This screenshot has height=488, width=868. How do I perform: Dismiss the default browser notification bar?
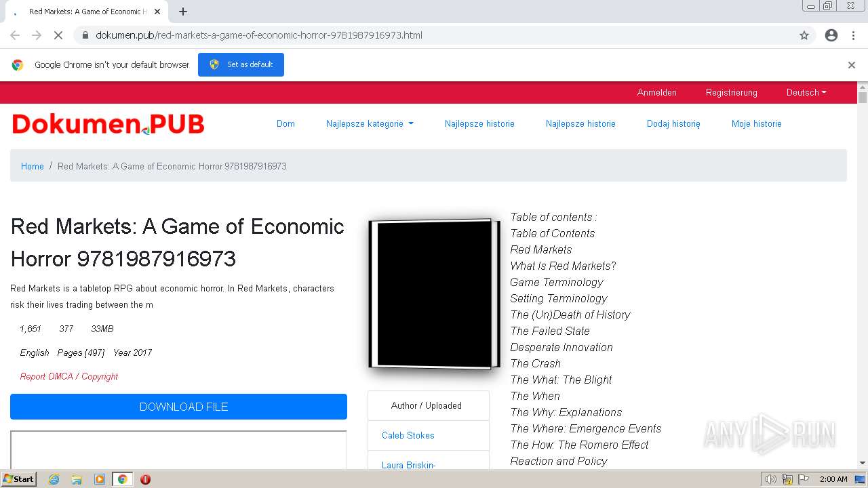click(x=852, y=65)
